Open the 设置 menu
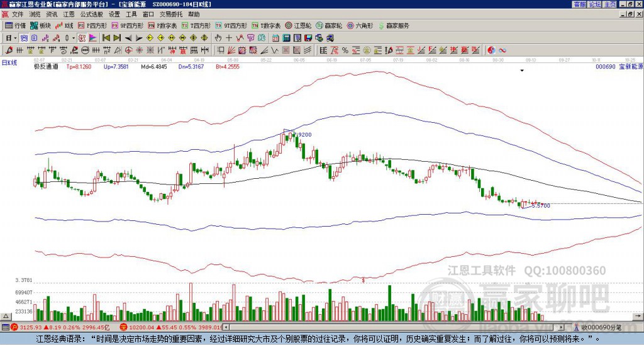This screenshot has width=644, height=345. 114,14
